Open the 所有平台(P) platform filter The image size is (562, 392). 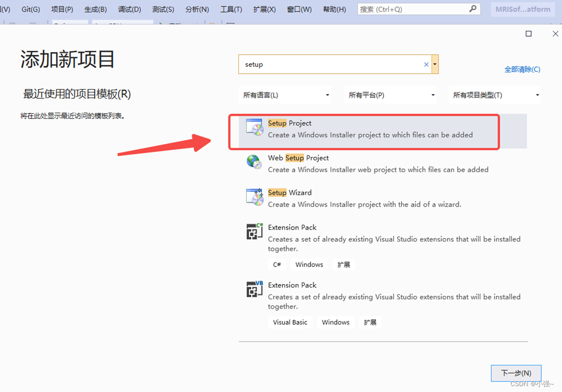(x=390, y=95)
